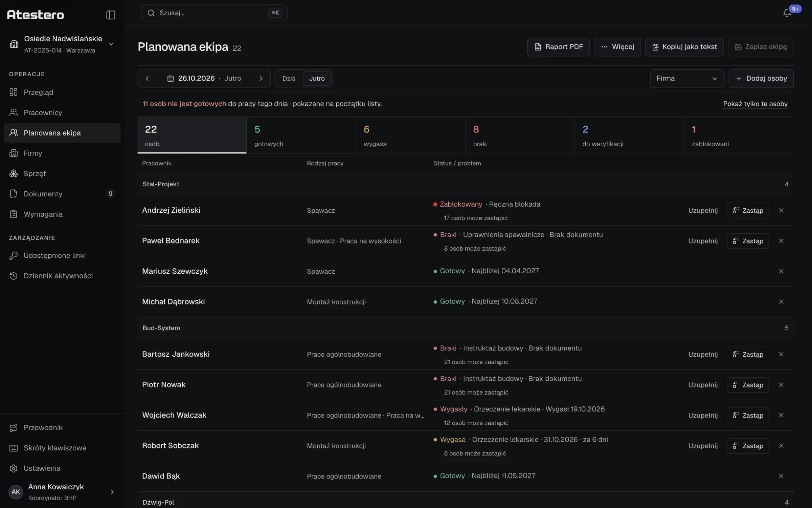This screenshot has height=508, width=812.
Task: Open the calendar date picker 26.10.2026
Action: click(204, 79)
